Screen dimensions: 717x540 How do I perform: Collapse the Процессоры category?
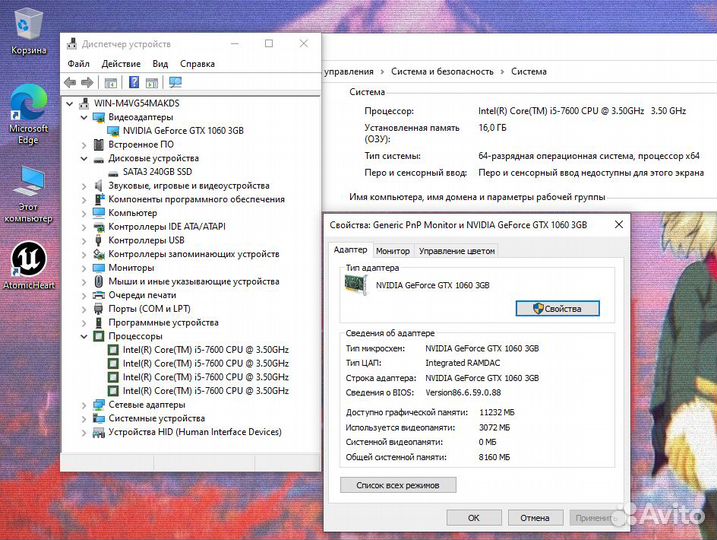coord(84,337)
